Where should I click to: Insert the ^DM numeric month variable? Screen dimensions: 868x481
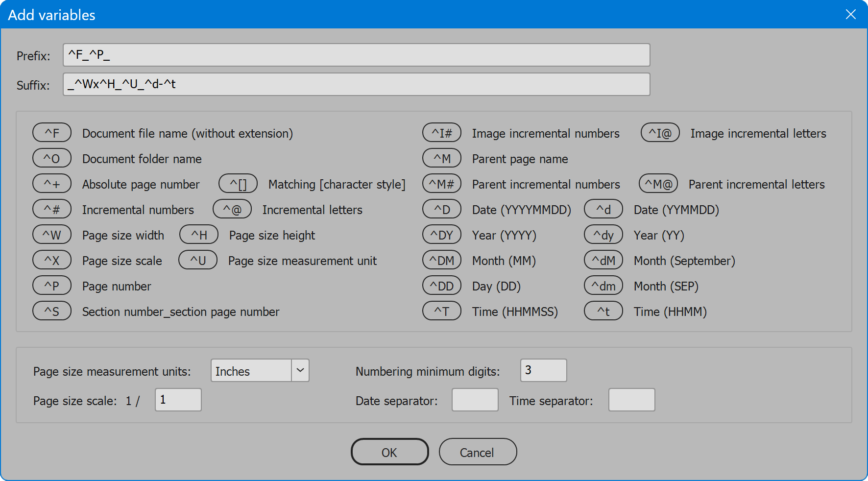pos(442,260)
